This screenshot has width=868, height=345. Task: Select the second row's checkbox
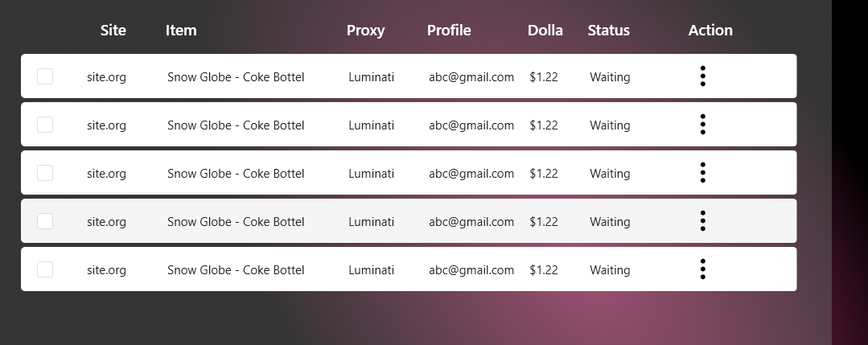(x=45, y=125)
